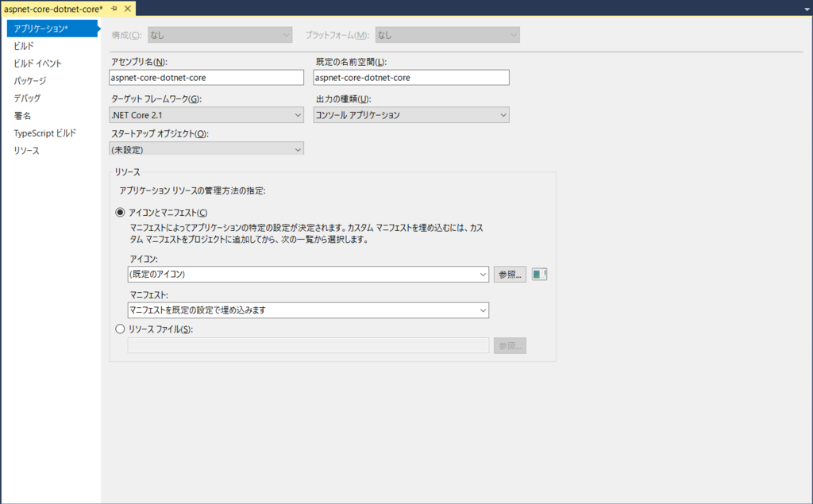This screenshot has height=504, width=813.
Task: Click the ターゲット フレームワーク(G) label
Action: [156, 99]
